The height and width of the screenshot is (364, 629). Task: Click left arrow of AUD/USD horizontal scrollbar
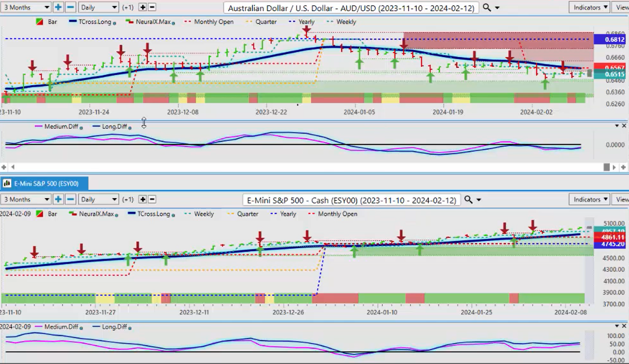pyautogui.click(x=12, y=167)
